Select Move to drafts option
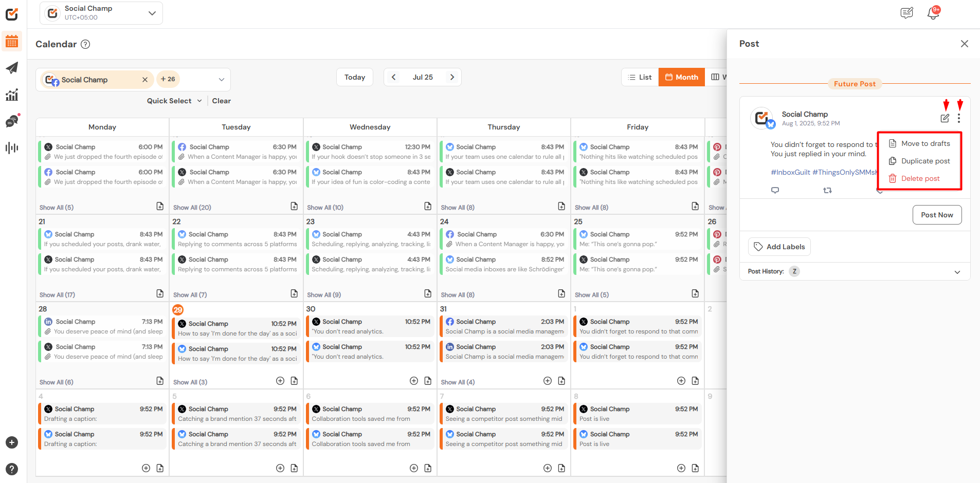Image resolution: width=980 pixels, height=483 pixels. (919, 143)
